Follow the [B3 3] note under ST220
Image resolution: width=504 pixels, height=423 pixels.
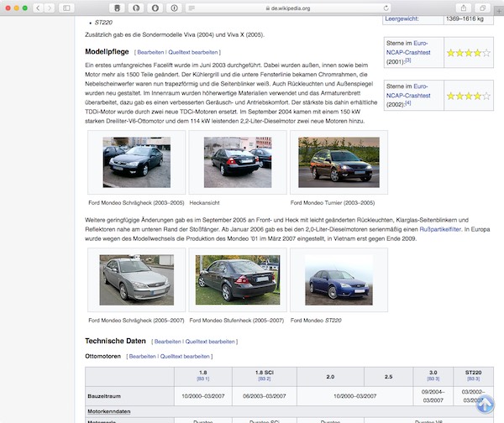tap(473, 379)
